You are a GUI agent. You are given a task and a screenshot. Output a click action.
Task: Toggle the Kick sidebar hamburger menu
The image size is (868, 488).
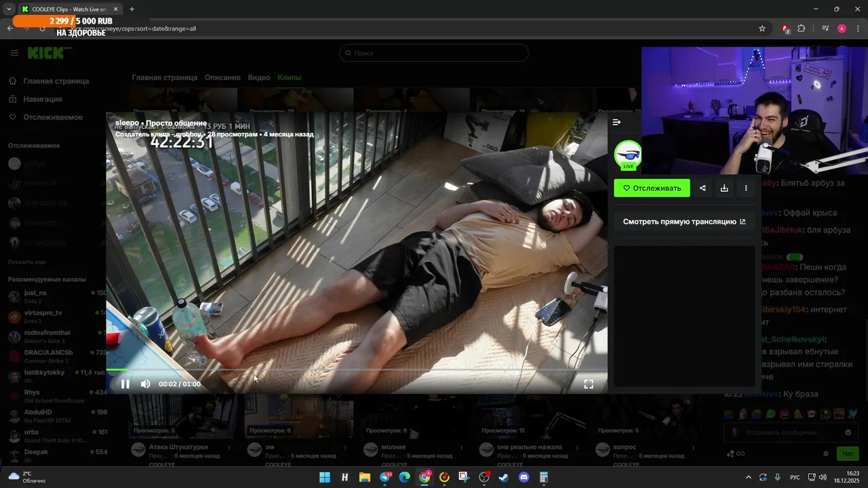pyautogui.click(x=14, y=53)
